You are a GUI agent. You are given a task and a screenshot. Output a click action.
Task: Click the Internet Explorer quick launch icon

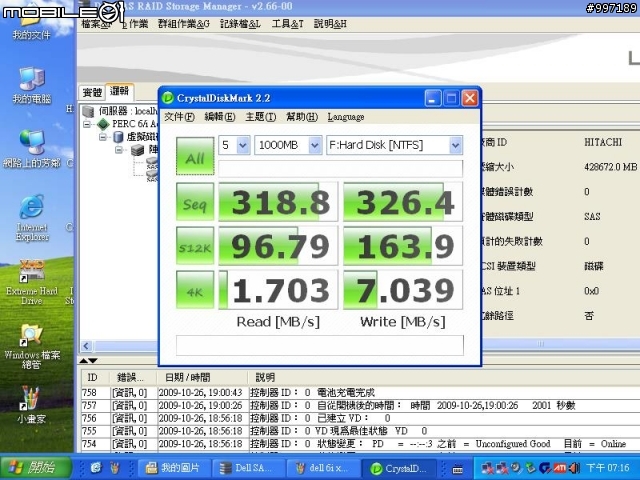pyautogui.click(x=96, y=468)
